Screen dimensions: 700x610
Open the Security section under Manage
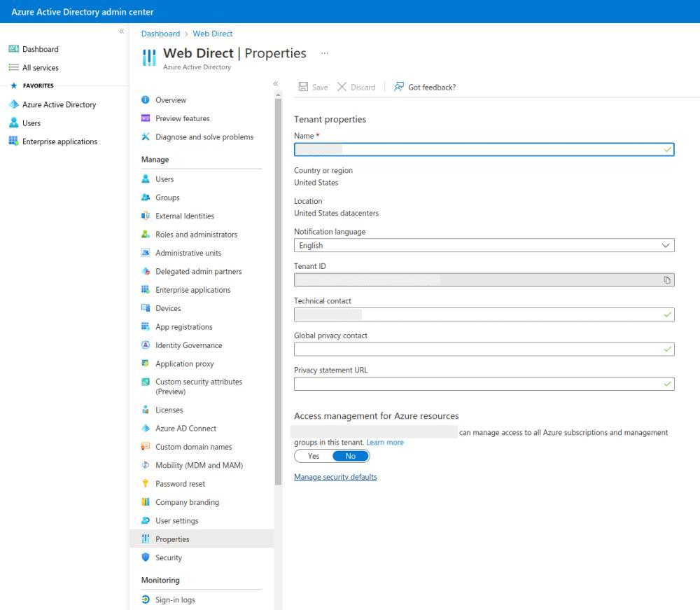[x=170, y=557]
